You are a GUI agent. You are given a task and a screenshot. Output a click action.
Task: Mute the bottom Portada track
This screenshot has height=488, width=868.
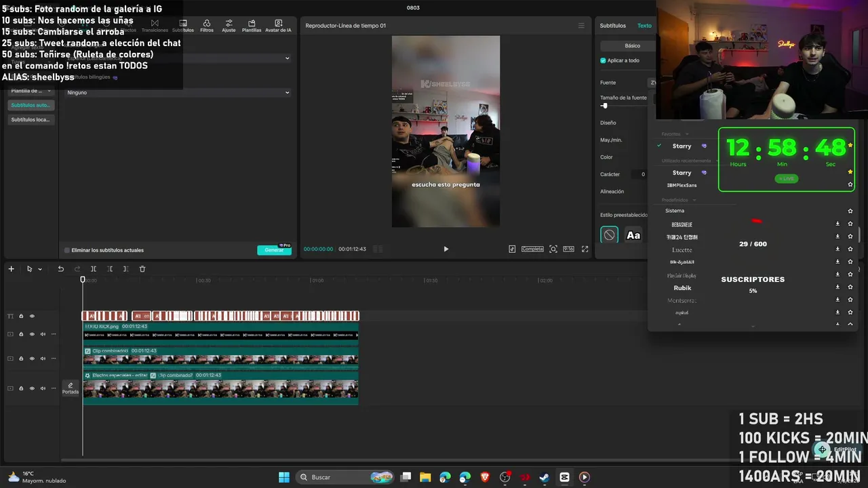click(x=43, y=388)
